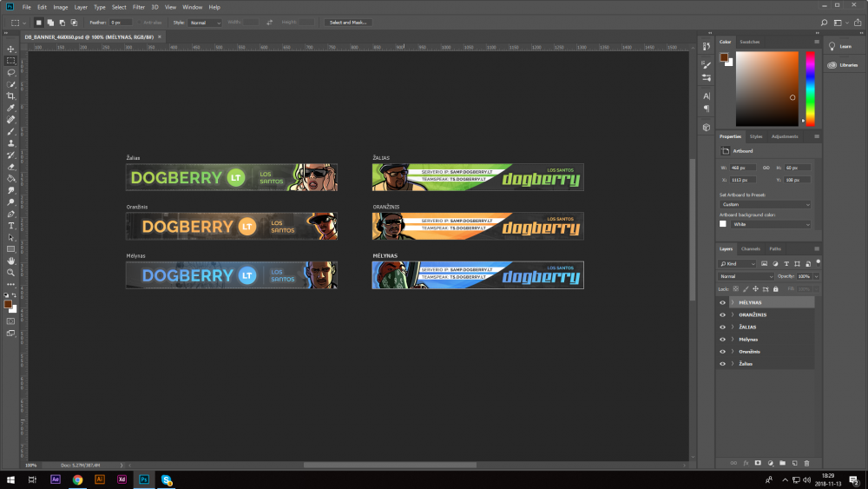This screenshot has width=868, height=489.
Task: Open Set Artboard to Preset Custom dropdown
Action: click(765, 204)
